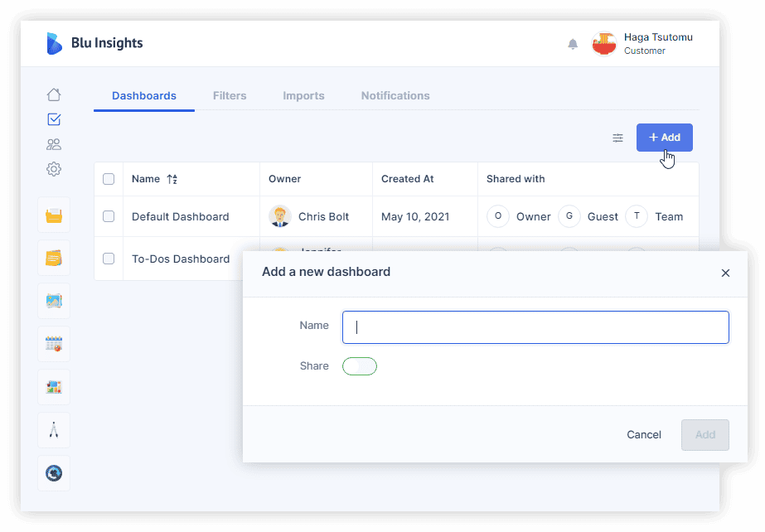
Task: Open the colorful chart board module icon
Action: click(54, 387)
